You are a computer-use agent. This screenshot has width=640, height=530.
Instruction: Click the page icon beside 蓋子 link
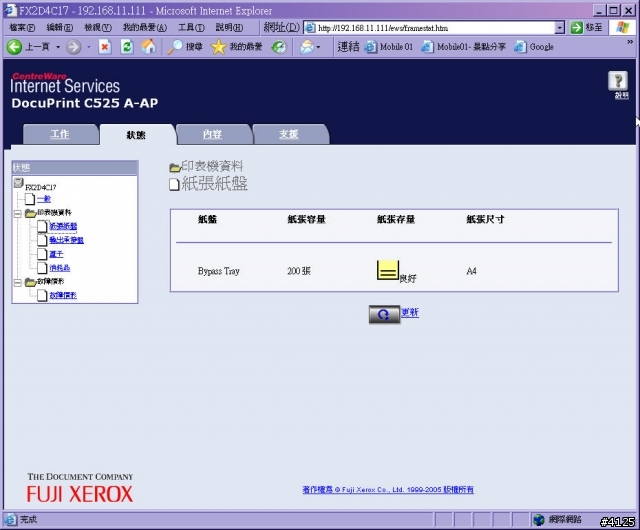tap(42, 254)
